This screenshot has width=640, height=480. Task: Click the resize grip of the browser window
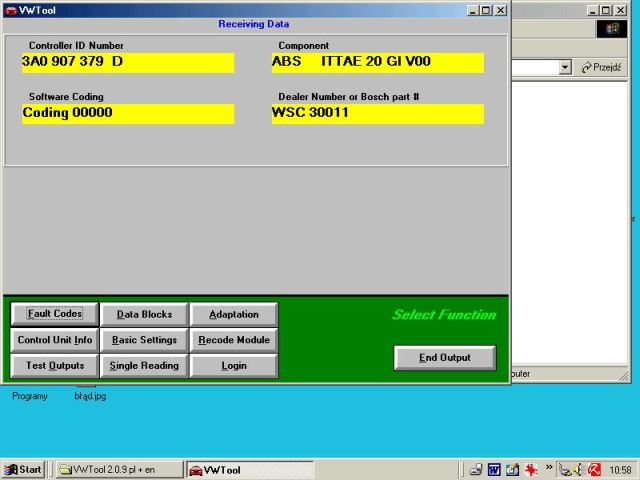(x=624, y=376)
